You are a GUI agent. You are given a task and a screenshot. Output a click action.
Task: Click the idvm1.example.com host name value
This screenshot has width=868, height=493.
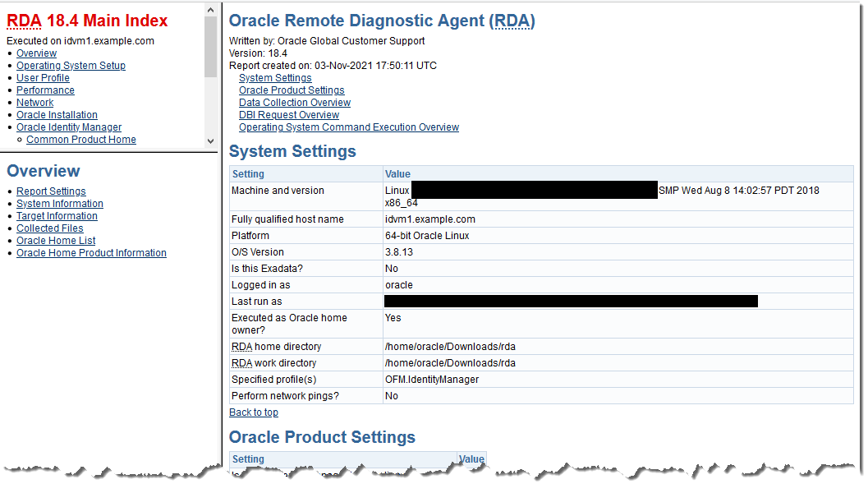[429, 219]
